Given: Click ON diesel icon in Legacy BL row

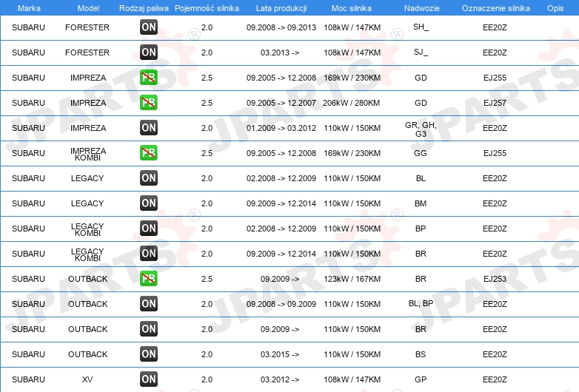Looking at the screenshot, I should click(148, 178).
